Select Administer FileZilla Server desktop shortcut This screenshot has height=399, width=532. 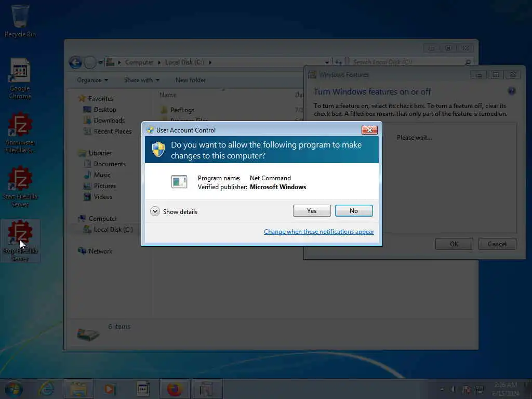20,132
